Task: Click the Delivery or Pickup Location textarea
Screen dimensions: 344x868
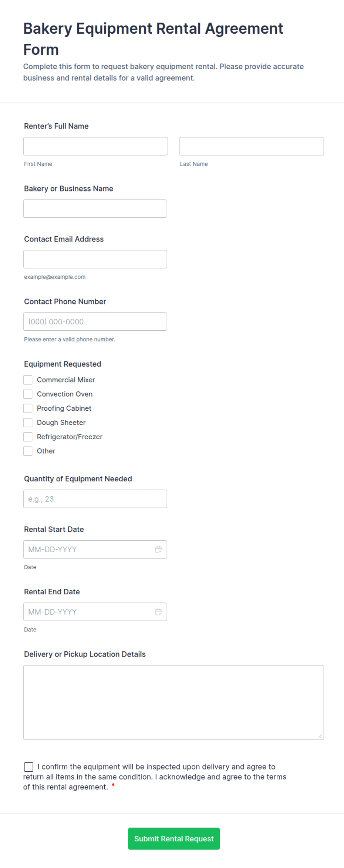Action: click(x=173, y=702)
